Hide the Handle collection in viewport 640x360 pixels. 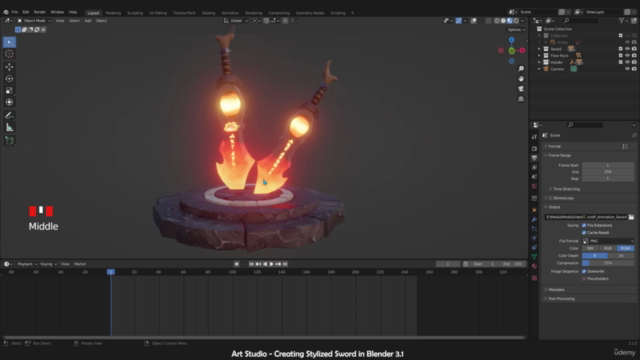(627, 62)
